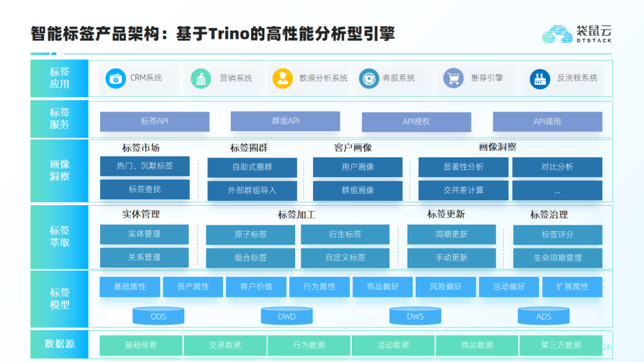644x362 pixels.
Task: Select the 标签API block
Action: coord(155,121)
